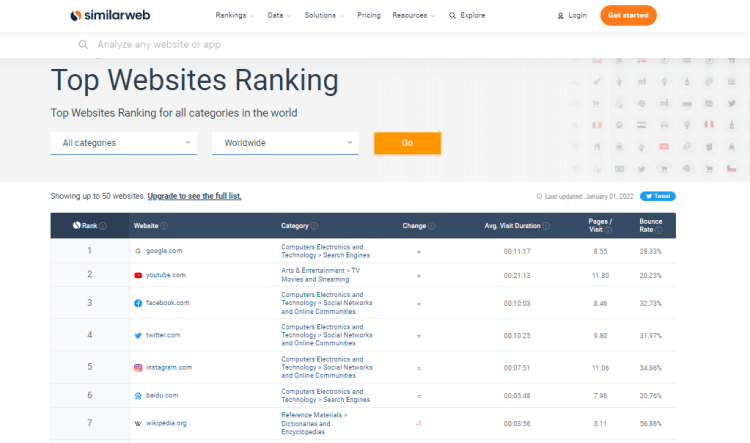The image size is (750, 443).
Task: Click the Tweet button
Action: pos(658,196)
